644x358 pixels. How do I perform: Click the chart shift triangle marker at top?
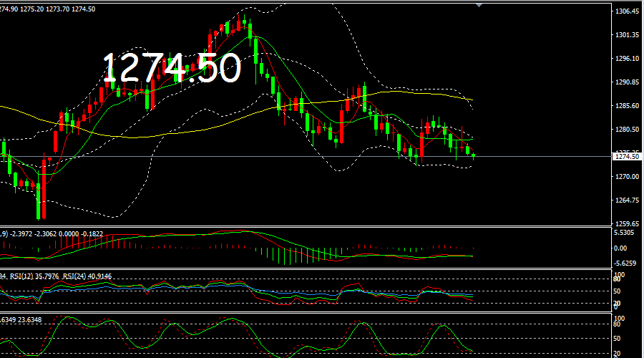click(479, 5)
